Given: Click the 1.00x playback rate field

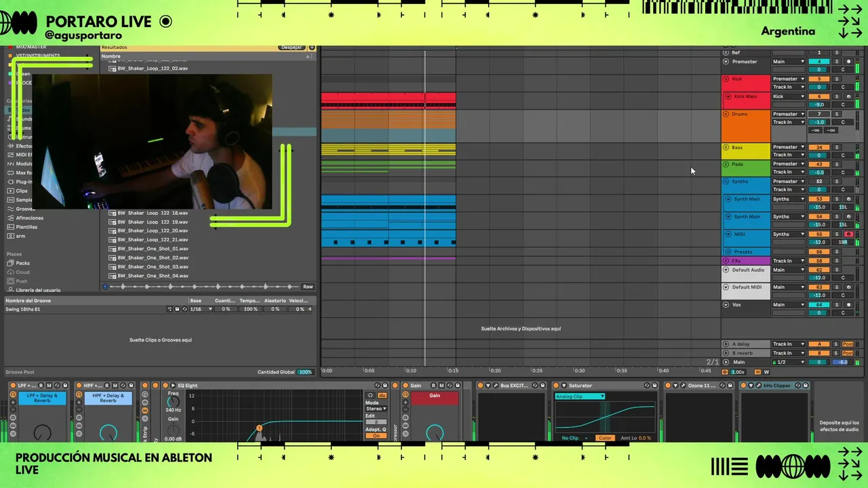Looking at the screenshot, I should pyautogui.click(x=737, y=372).
